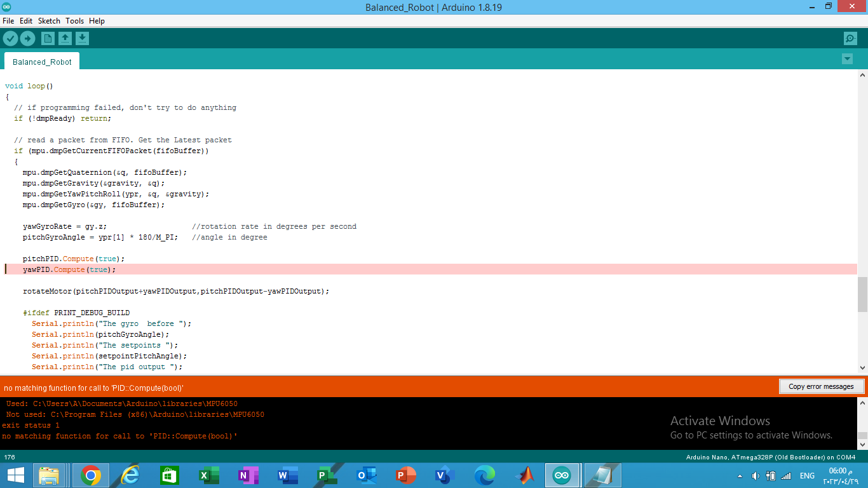Open the tab list dropdown arrow
868x488 pixels.
pyautogui.click(x=847, y=58)
